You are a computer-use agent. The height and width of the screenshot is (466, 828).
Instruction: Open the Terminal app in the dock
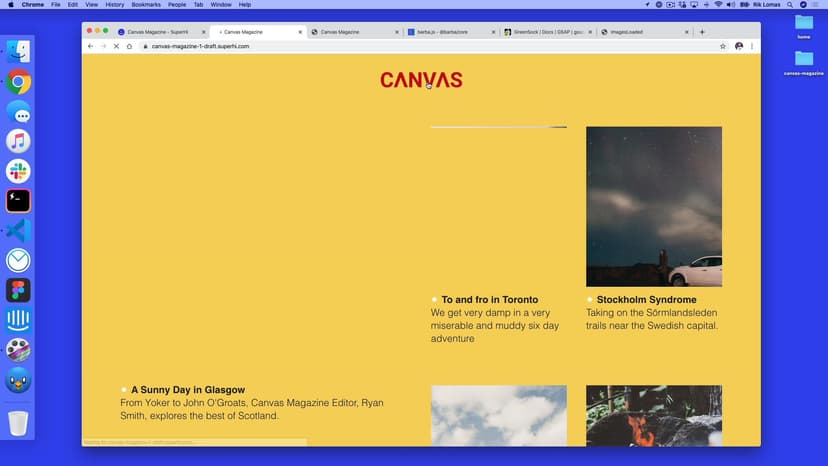pyautogui.click(x=18, y=201)
